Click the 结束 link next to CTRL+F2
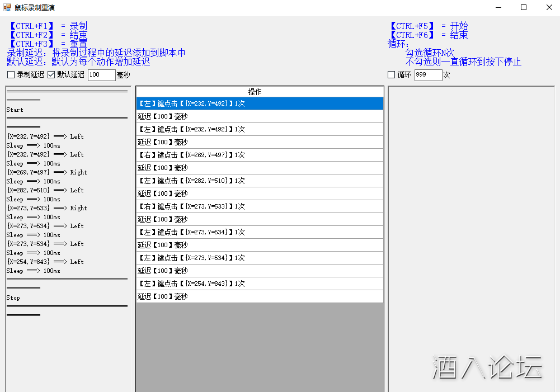 [x=79, y=35]
